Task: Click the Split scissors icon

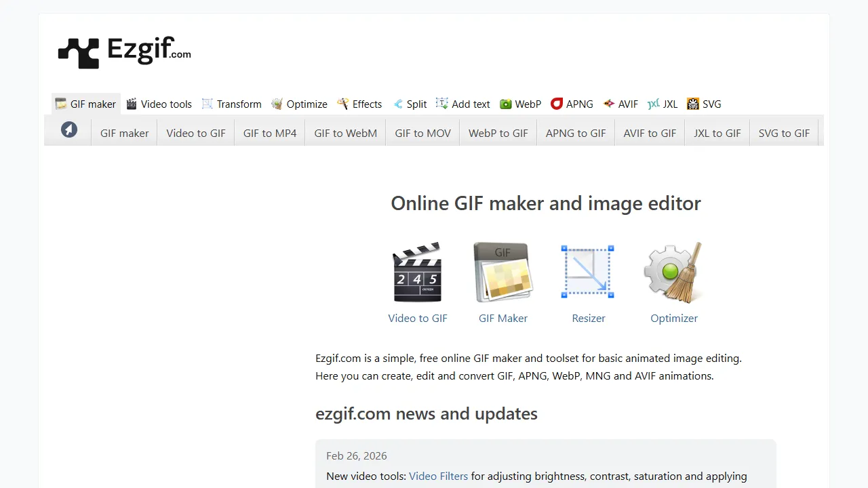Action: click(399, 103)
